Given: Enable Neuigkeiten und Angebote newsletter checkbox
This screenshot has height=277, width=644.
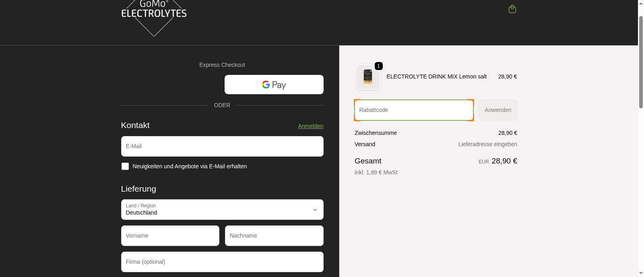Looking at the screenshot, I should click(x=125, y=166).
